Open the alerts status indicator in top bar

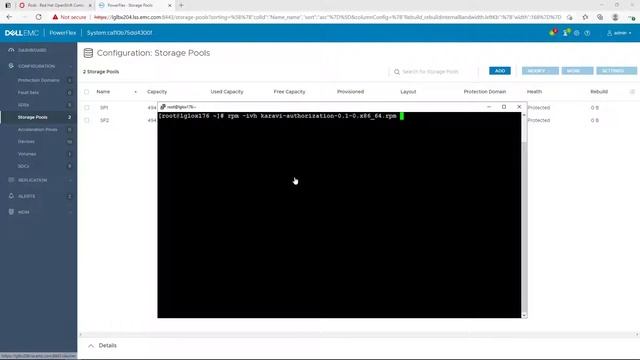tap(553, 33)
